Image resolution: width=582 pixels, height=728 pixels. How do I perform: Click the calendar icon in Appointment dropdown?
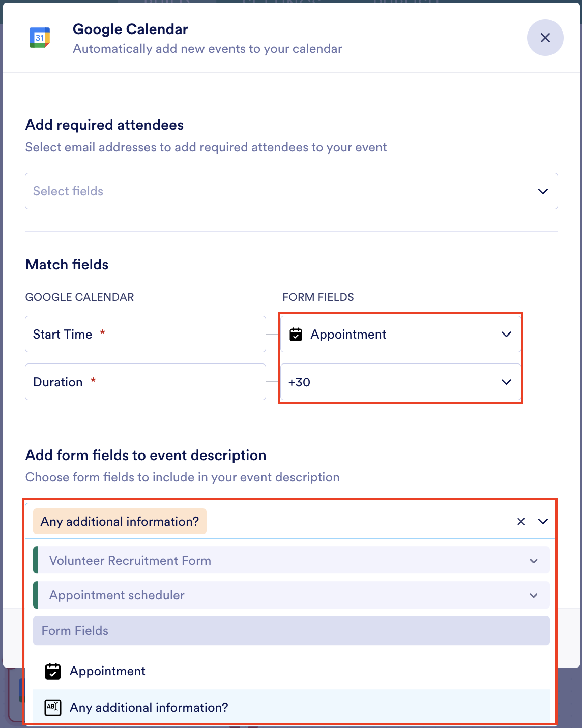click(296, 334)
